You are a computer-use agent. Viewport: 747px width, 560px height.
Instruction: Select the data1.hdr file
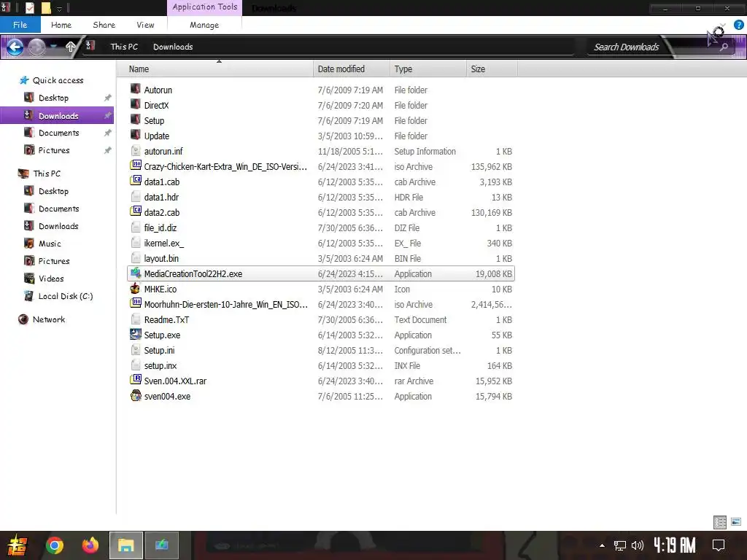pos(161,197)
